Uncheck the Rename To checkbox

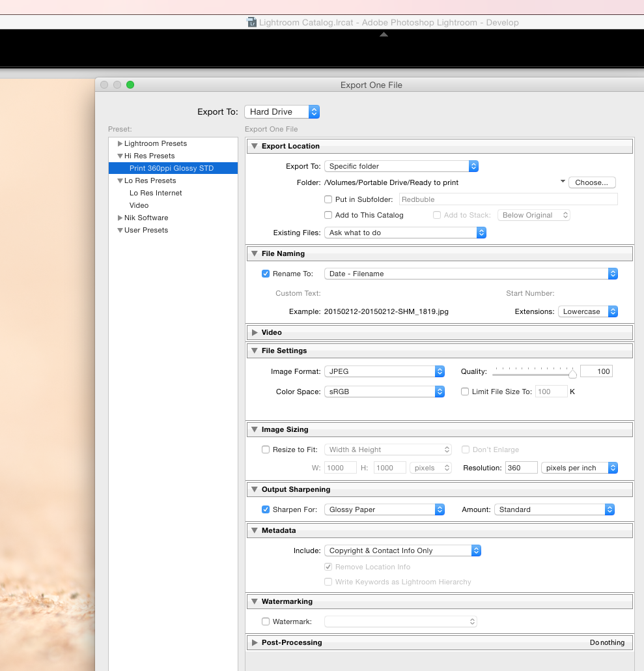click(x=266, y=274)
